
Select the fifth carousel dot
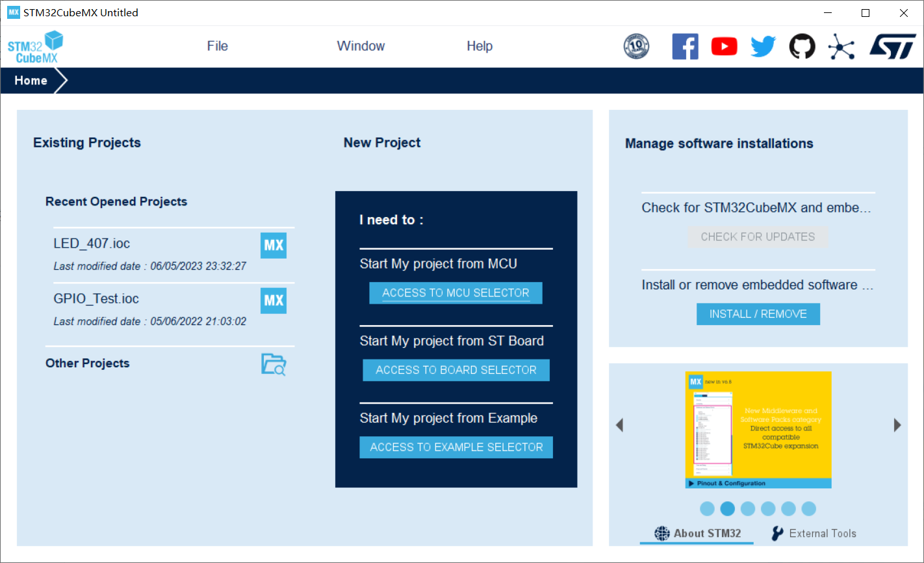tap(788, 508)
